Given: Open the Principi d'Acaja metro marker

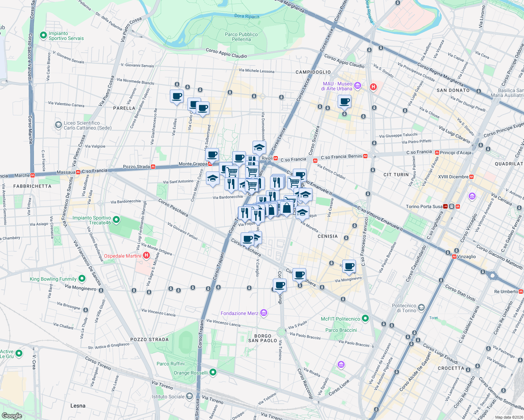Looking at the screenshot, I should [436, 152].
